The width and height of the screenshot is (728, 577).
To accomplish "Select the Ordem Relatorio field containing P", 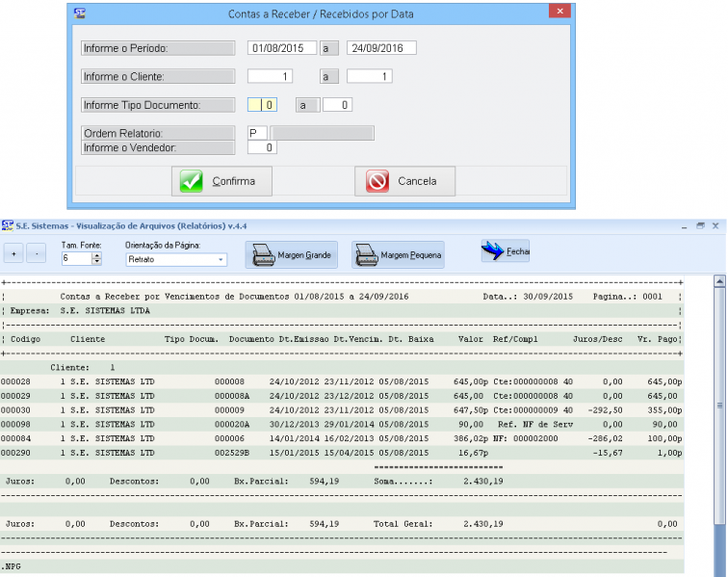I will 257,133.
